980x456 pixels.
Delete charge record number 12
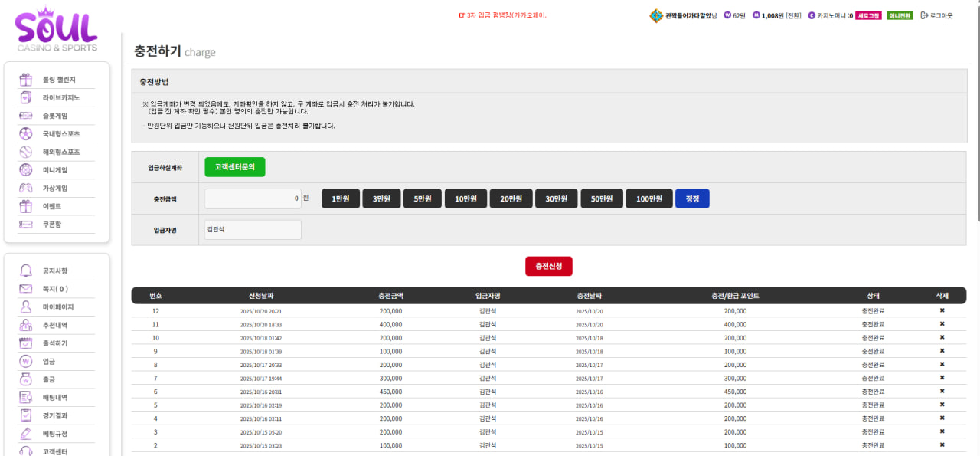pos(942,310)
